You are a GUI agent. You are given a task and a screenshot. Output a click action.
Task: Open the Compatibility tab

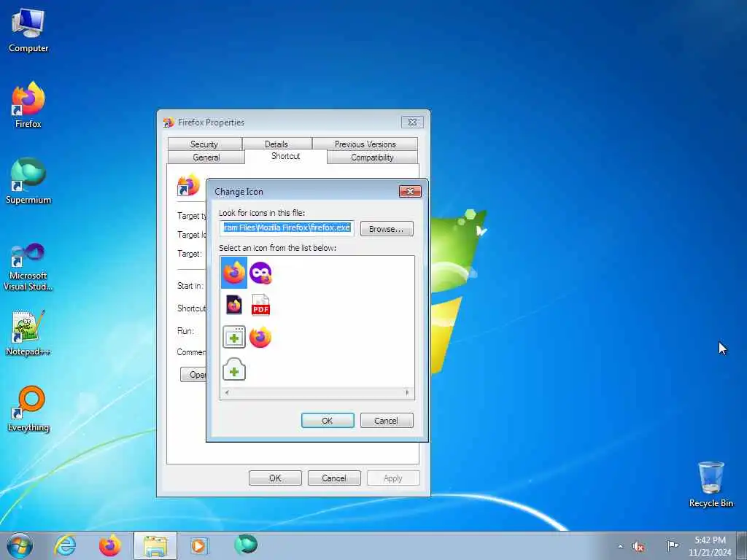tap(372, 157)
